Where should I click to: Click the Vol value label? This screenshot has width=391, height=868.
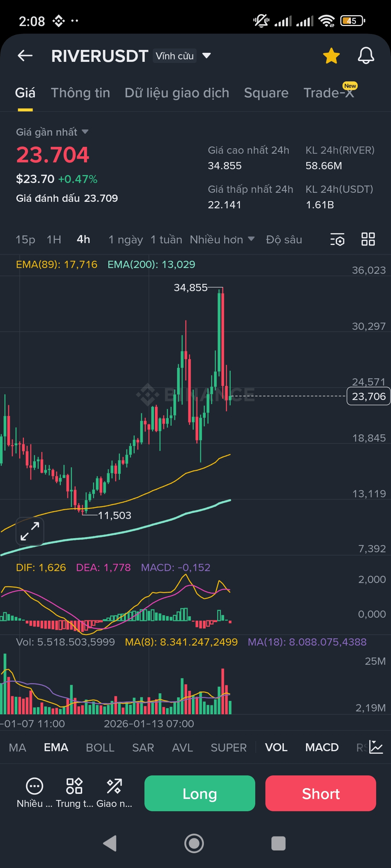pos(66,642)
